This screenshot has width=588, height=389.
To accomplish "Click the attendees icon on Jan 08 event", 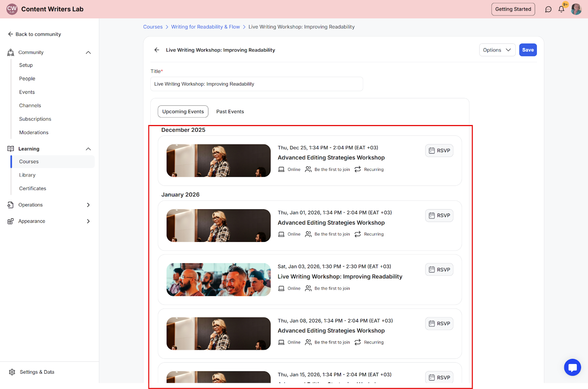I will click(x=308, y=342).
